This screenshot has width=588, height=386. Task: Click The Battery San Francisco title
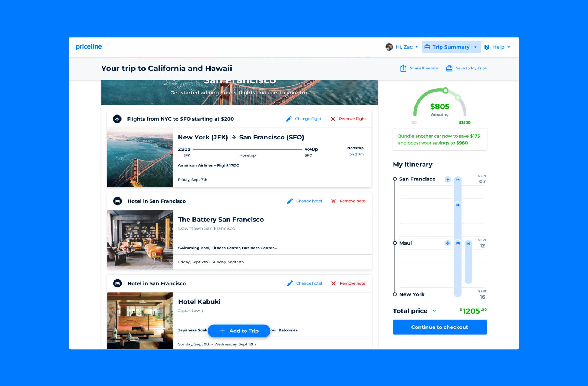click(221, 220)
